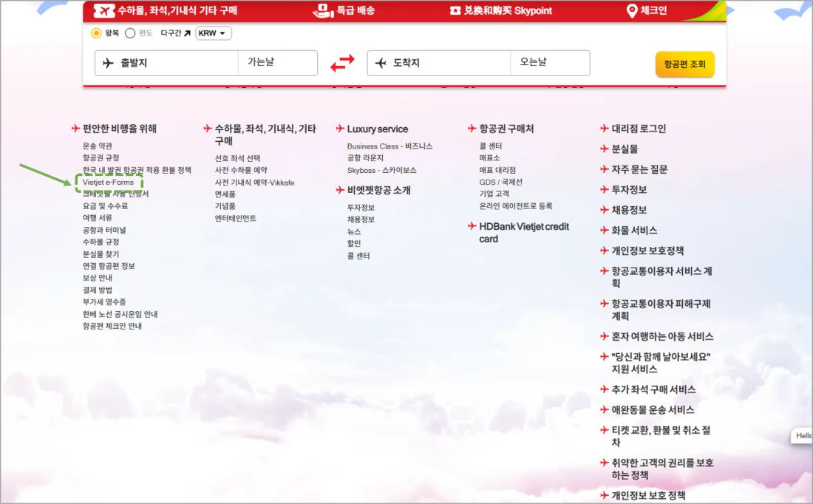Open the Vietjet e-Forms link
813x504 pixels.
tap(108, 182)
